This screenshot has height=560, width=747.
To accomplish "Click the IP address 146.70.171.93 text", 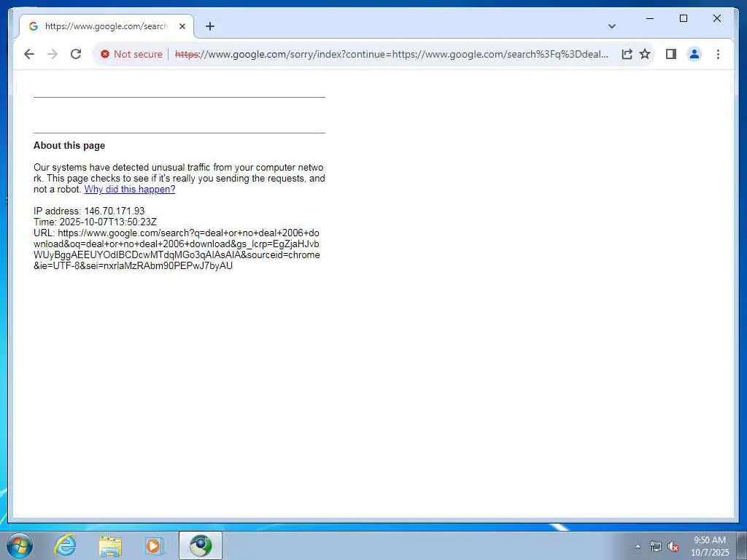I will pos(89,211).
